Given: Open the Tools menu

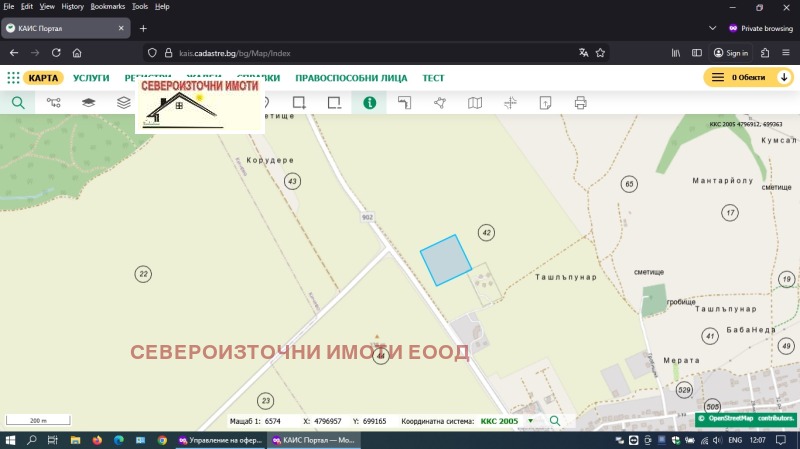Looking at the screenshot, I should (x=140, y=7).
